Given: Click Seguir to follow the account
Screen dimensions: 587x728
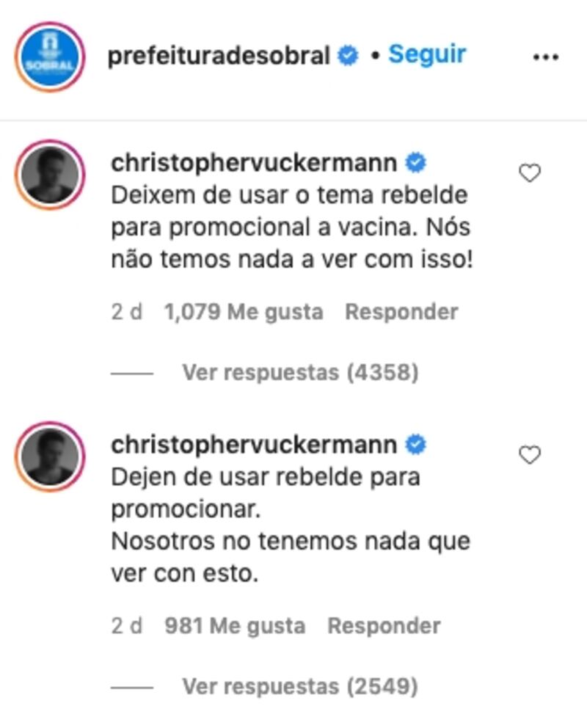Looking at the screenshot, I should (x=427, y=54).
